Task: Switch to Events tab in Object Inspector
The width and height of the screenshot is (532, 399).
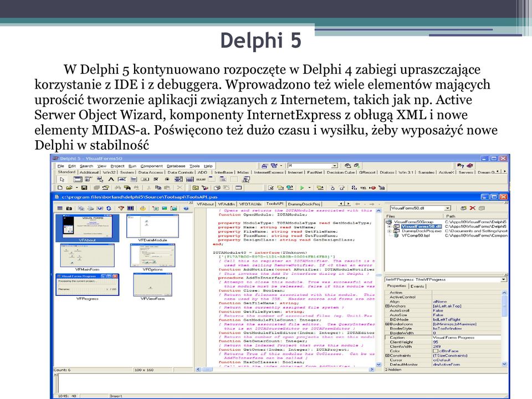Action: (417, 286)
